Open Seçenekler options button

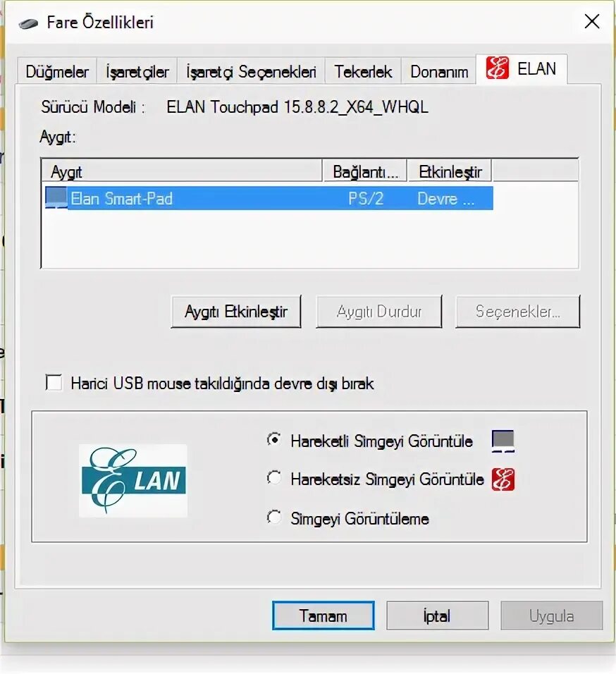coord(517,312)
